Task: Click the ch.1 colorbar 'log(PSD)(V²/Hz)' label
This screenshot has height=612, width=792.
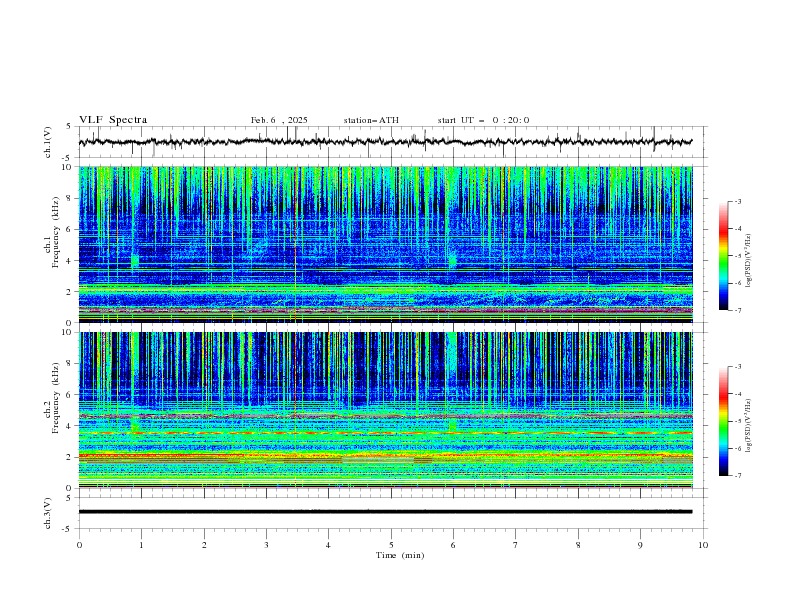Action: (749, 261)
